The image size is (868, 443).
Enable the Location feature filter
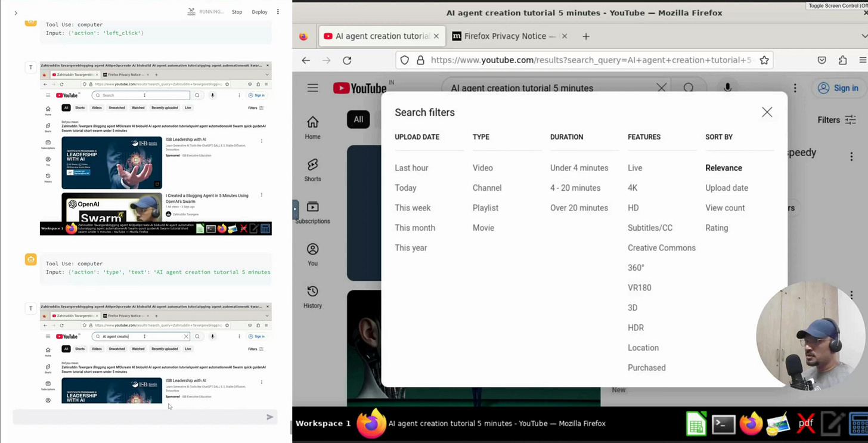click(643, 348)
